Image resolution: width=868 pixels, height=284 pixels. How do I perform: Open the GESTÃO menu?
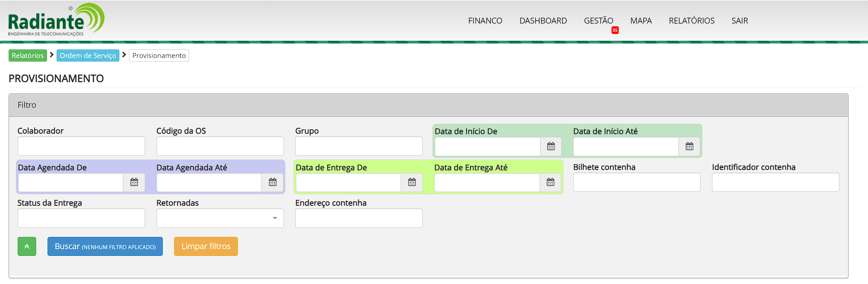coord(598,21)
